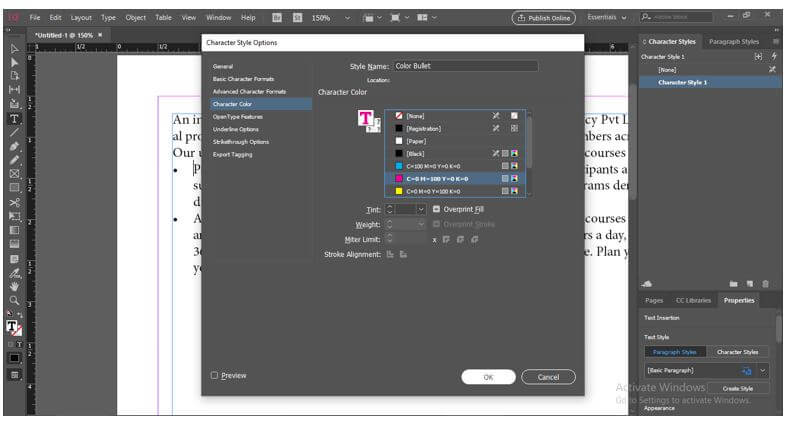Select the Direct Selection tool
Image resolution: width=794 pixels, height=425 pixels.
(x=14, y=62)
